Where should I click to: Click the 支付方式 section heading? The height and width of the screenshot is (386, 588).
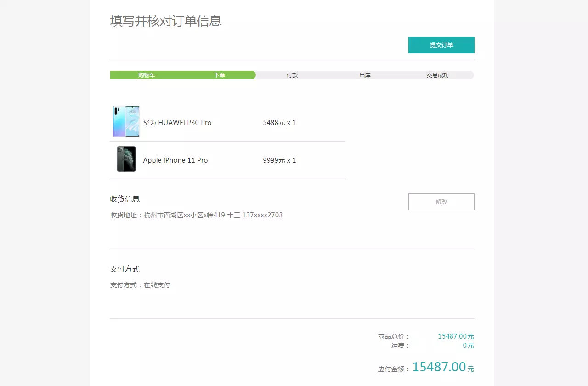[x=124, y=269]
